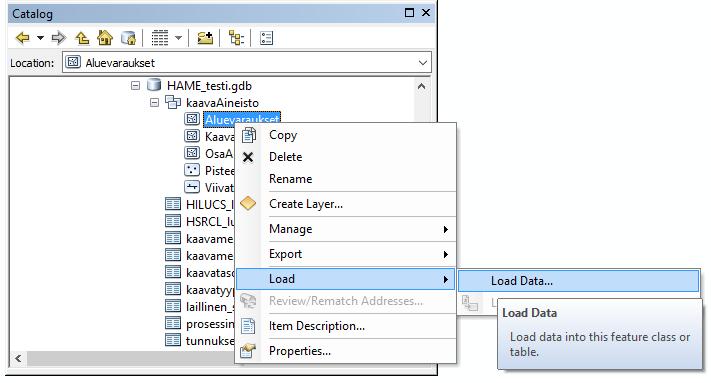Open the Back history dropdown arrow
This screenshot has height=383, width=711.
tap(40, 38)
